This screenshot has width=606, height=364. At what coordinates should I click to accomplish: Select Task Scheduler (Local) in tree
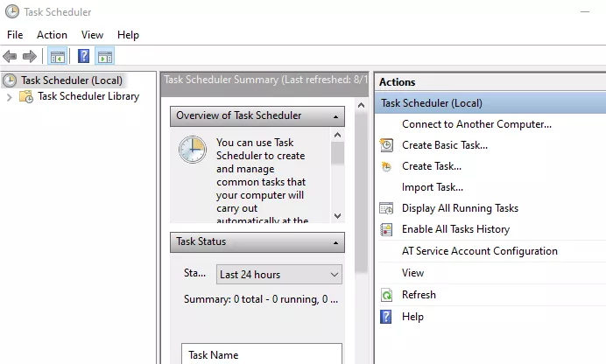pyautogui.click(x=72, y=80)
